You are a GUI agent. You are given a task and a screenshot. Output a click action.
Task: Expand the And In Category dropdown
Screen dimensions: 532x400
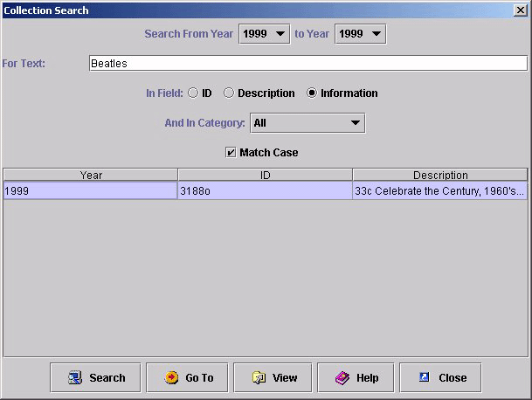coord(355,123)
